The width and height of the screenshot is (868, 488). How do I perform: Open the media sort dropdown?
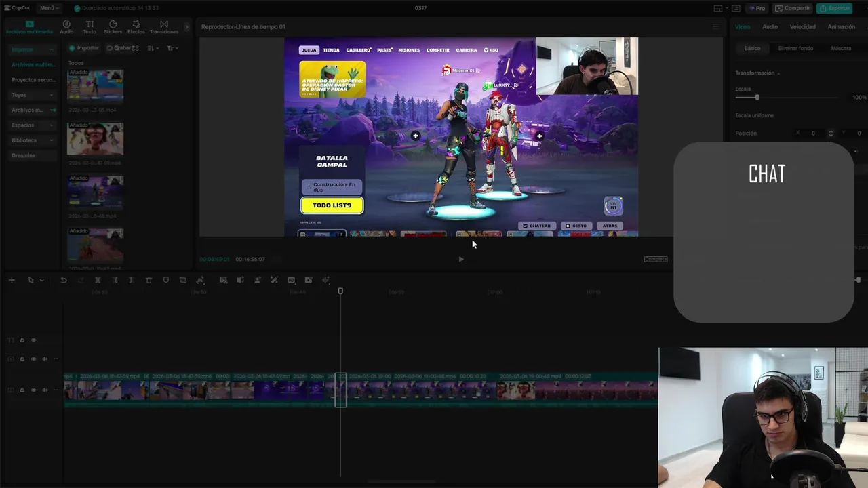click(153, 48)
